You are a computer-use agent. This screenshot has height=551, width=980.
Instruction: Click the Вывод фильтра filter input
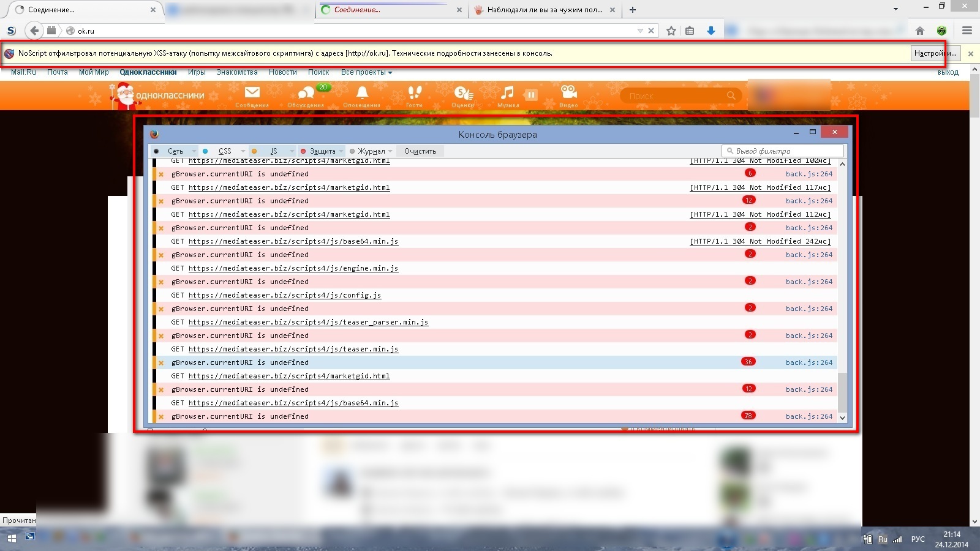783,151
